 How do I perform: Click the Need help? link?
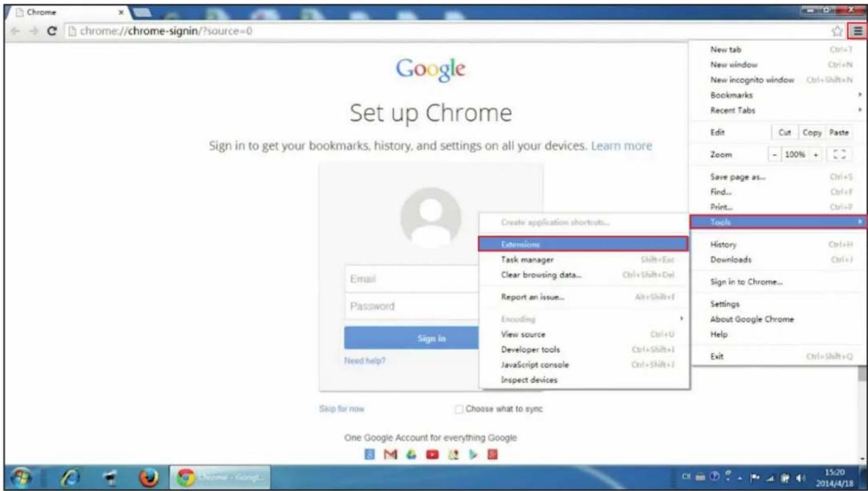click(365, 361)
